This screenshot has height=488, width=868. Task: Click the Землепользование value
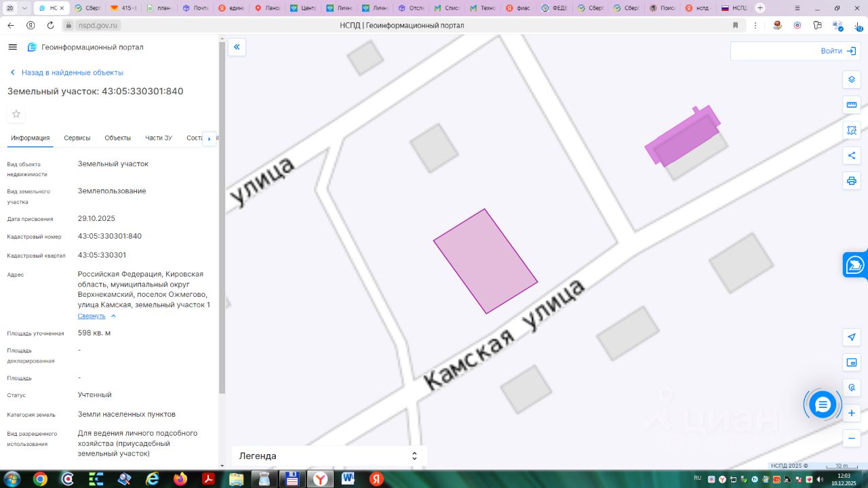112,191
